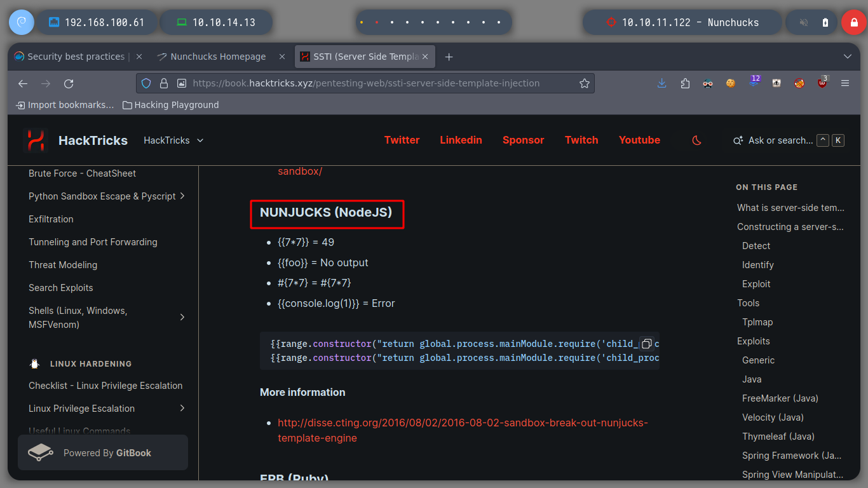Close the Security best practices tab
The width and height of the screenshot is (868, 488).
[x=139, y=57]
